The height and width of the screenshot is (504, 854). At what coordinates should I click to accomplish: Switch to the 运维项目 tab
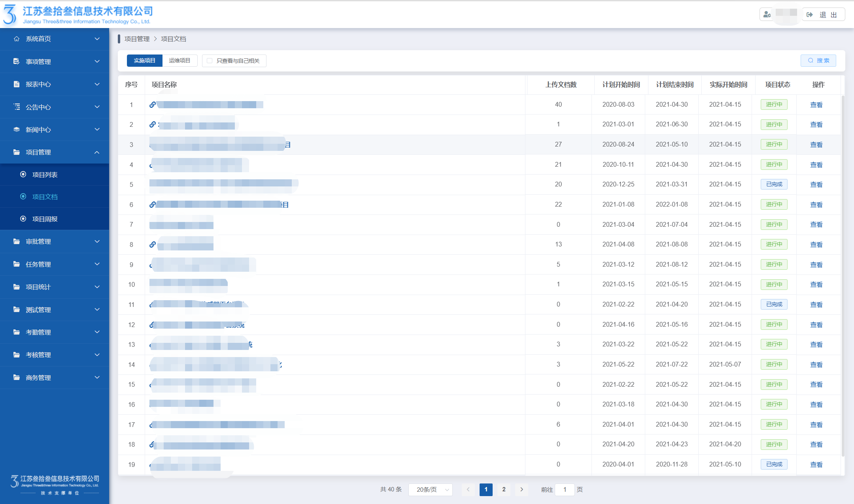tap(179, 60)
